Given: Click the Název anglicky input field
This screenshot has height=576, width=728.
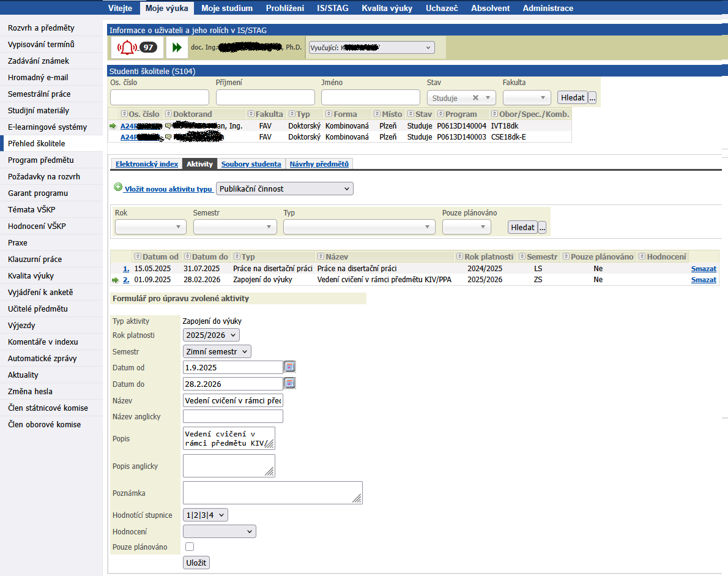Looking at the screenshot, I should [x=233, y=416].
